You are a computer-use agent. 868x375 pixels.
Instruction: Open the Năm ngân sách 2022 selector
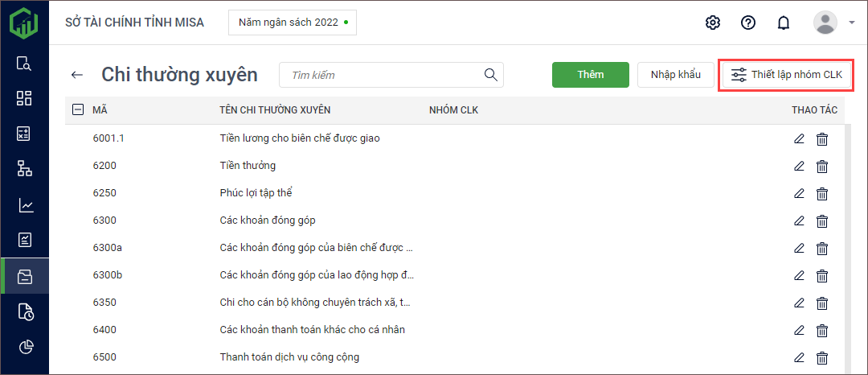coord(293,23)
